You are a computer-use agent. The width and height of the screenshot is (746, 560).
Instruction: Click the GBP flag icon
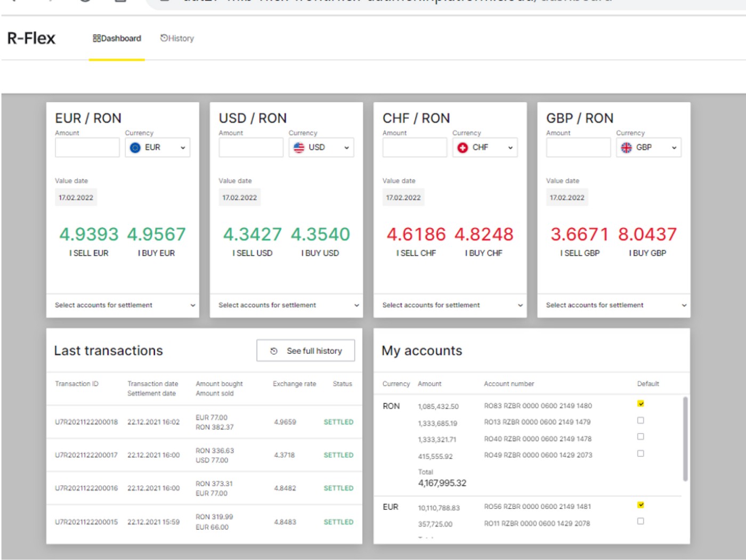(626, 148)
